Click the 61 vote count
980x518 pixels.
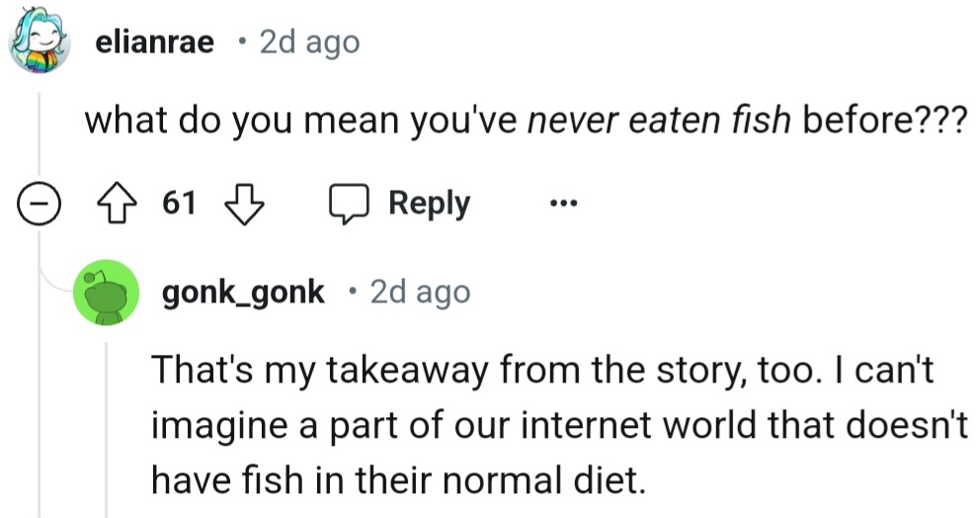click(178, 204)
